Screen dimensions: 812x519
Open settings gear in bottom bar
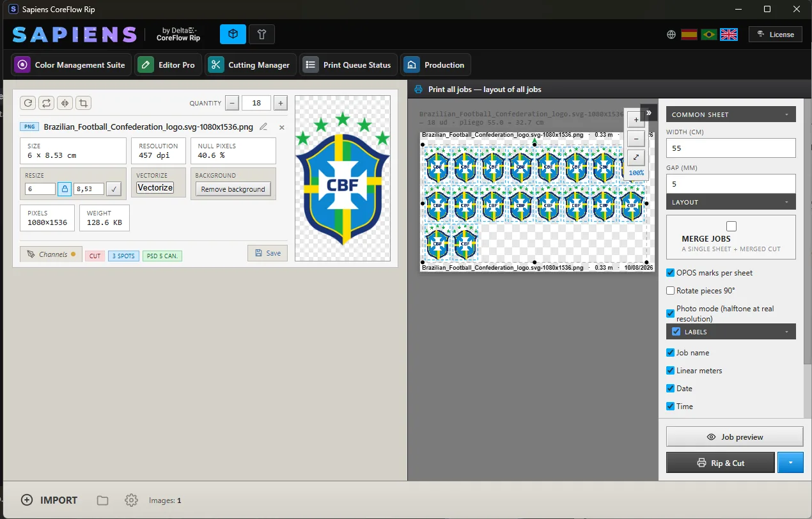[132, 500]
